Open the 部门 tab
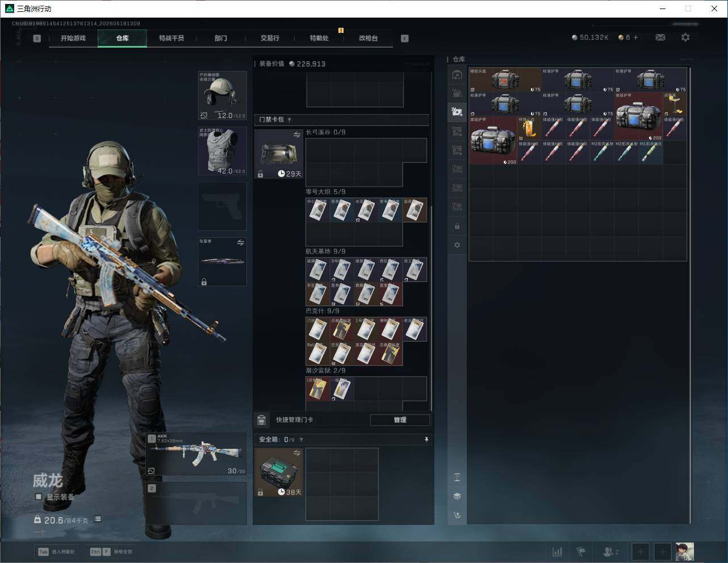Screen dimensions: 728x563 [x=221, y=38]
